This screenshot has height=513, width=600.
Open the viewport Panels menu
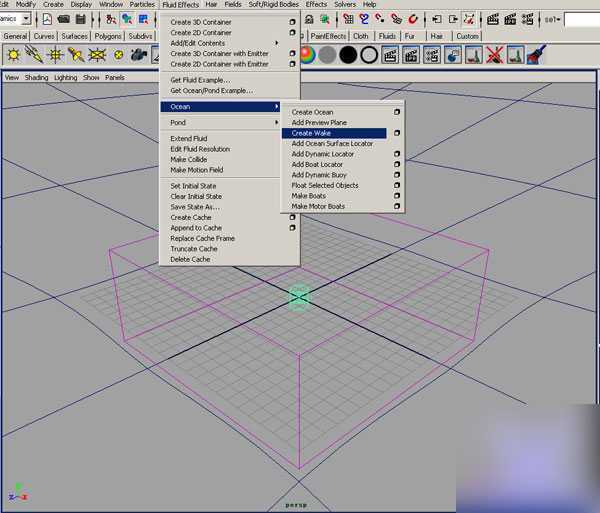[115, 77]
